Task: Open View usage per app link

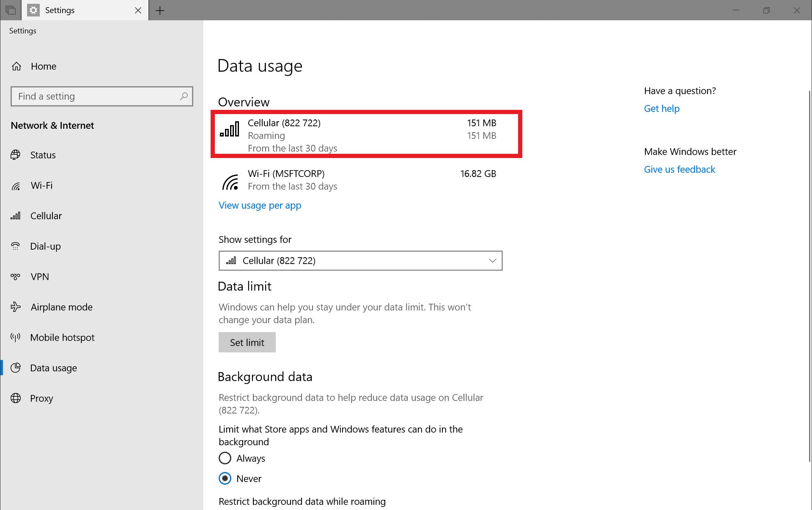Action: pyautogui.click(x=260, y=205)
